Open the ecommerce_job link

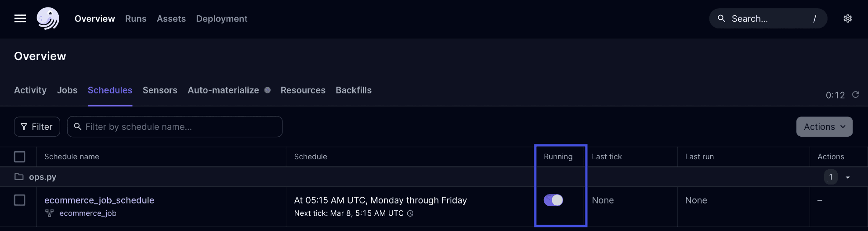(88, 213)
